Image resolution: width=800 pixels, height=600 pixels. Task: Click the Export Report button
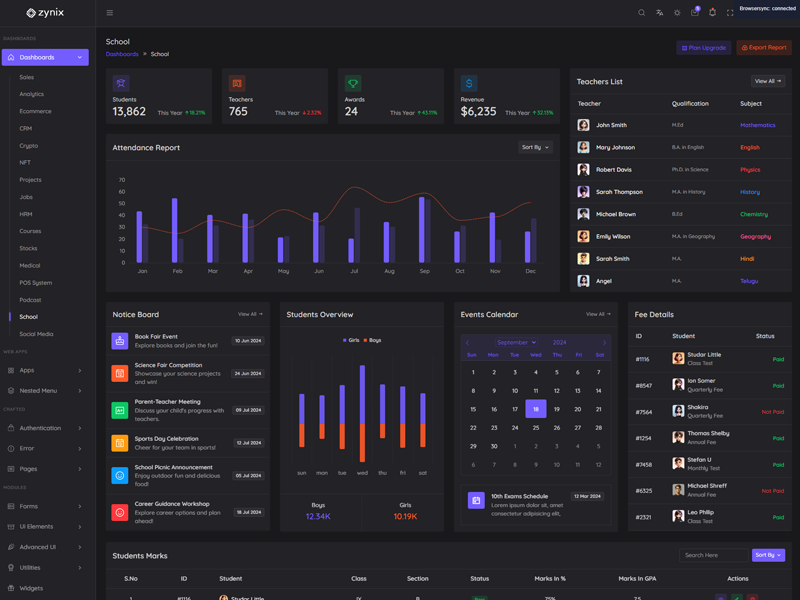click(764, 48)
